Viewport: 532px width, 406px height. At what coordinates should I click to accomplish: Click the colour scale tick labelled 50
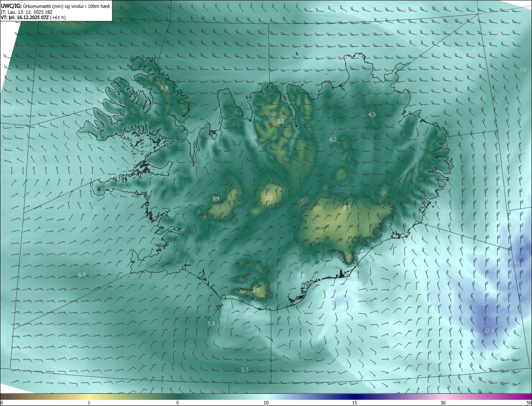pos(529,403)
